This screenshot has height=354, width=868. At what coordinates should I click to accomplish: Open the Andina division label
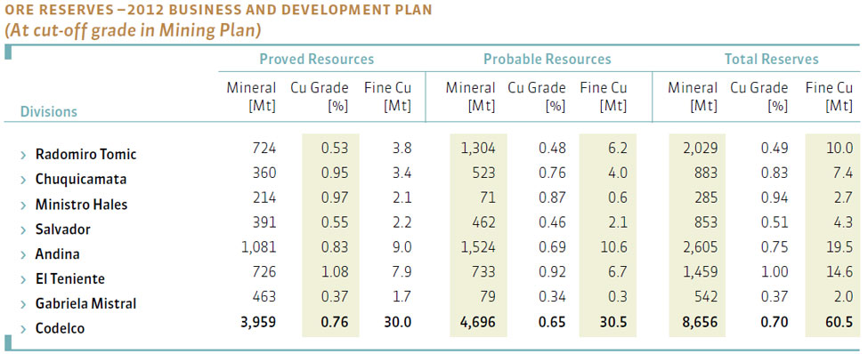click(58, 254)
